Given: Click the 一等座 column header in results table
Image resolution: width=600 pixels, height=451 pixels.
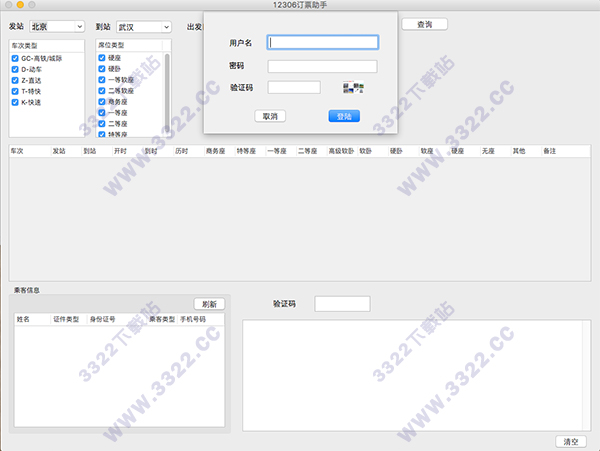Looking at the screenshot, I should tap(280, 151).
